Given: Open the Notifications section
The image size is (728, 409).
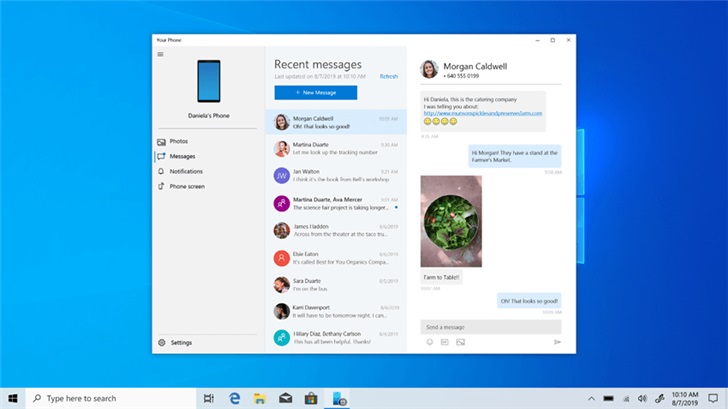Looking at the screenshot, I should pyautogui.click(x=185, y=171).
